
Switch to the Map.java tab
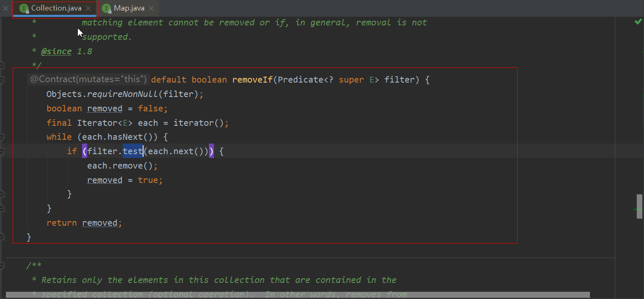[129, 8]
